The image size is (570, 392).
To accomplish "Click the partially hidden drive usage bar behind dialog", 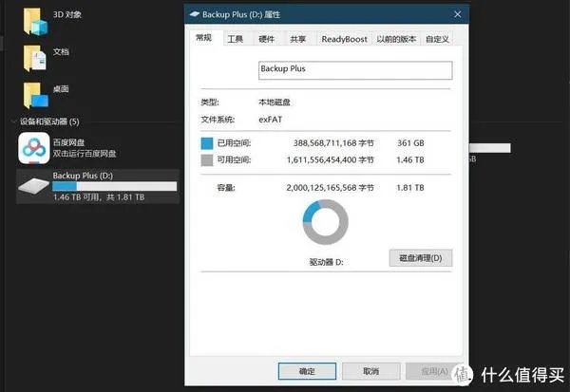I will click(489, 148).
